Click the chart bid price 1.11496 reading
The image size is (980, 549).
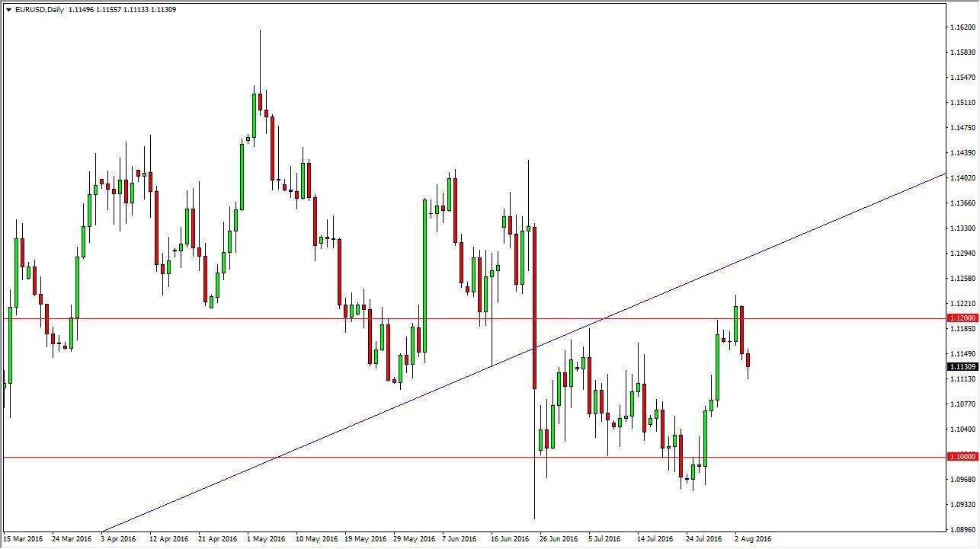80,11
